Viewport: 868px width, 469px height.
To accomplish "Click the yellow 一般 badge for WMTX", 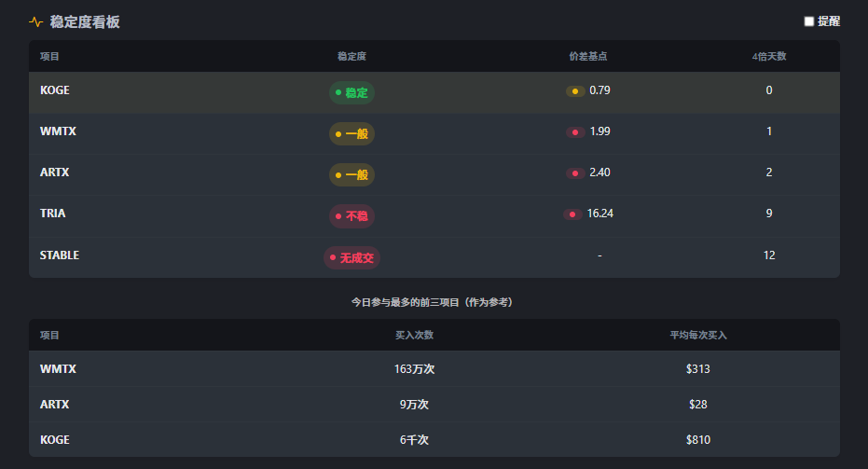I will 351,133.
